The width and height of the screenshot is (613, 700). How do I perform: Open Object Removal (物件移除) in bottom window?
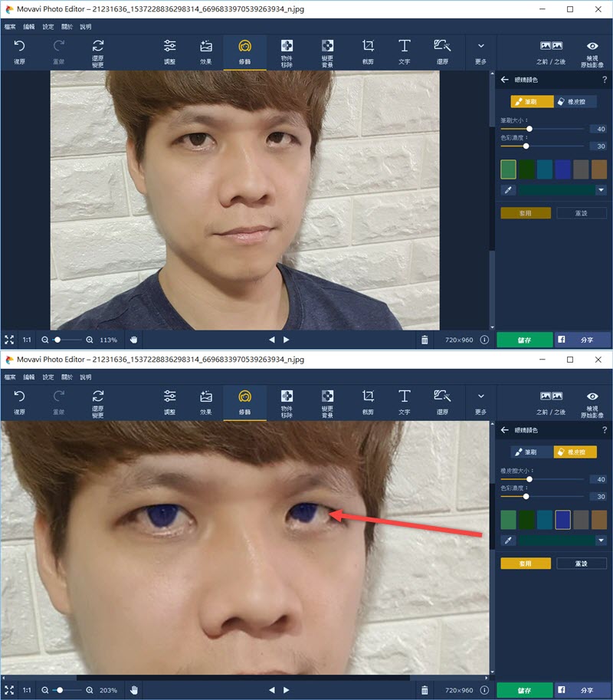[287, 403]
